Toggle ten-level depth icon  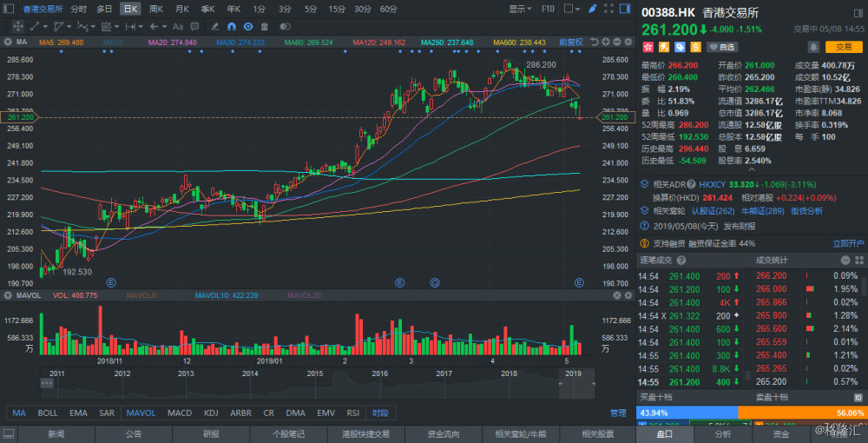click(x=858, y=397)
